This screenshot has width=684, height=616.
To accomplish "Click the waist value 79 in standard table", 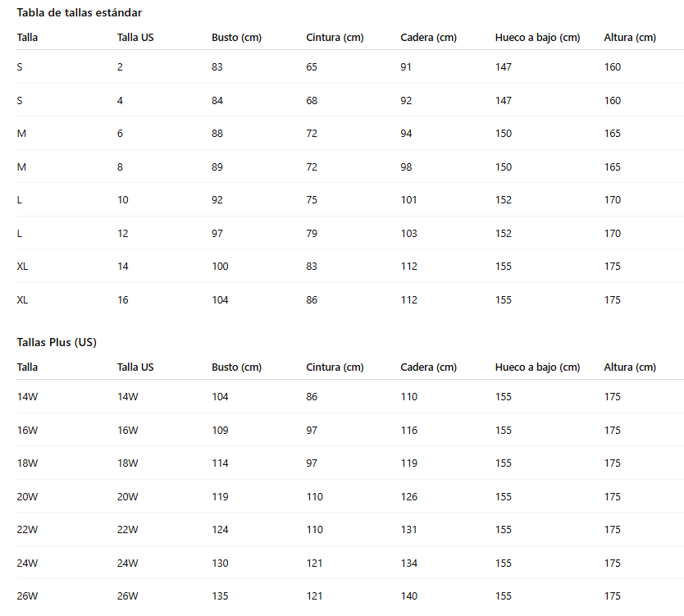I will pos(312,234).
